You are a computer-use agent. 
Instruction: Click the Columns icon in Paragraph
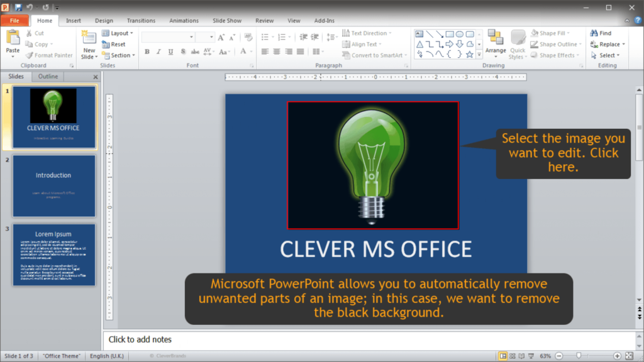[x=316, y=52]
